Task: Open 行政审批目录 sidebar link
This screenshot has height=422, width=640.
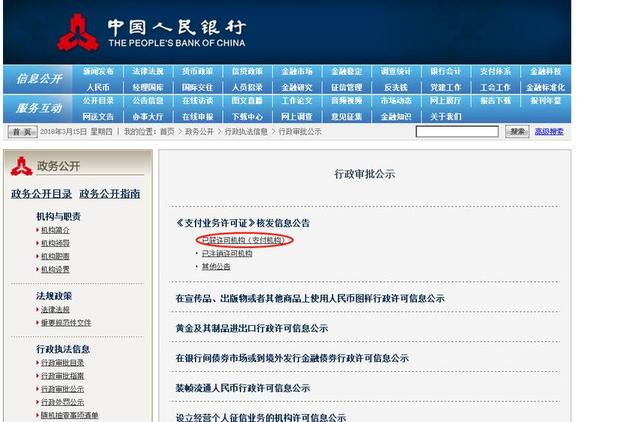Action: pyautogui.click(x=62, y=363)
